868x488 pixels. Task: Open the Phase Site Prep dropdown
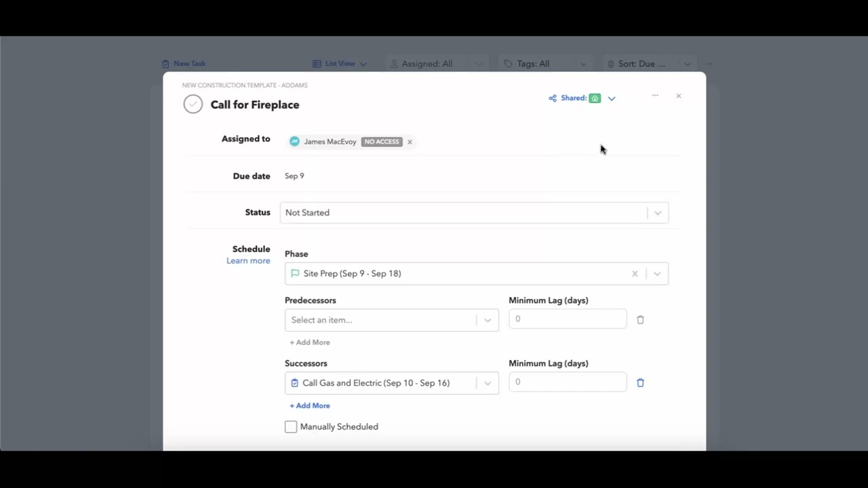tap(477, 274)
